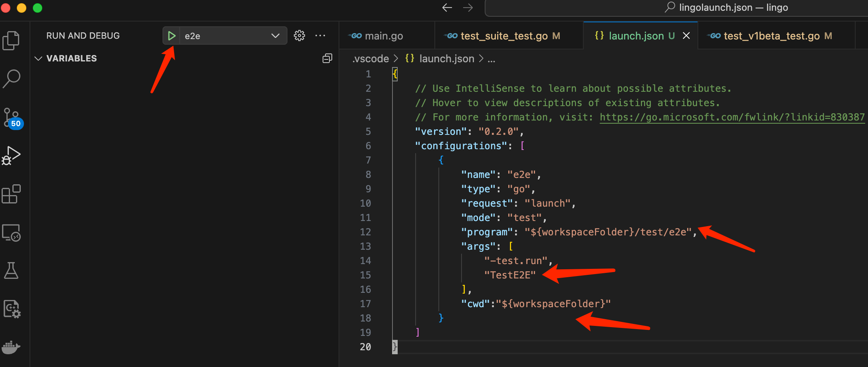Screen dimensions: 868x367
Task: Start debugging with the green play button
Action: pyautogui.click(x=171, y=36)
